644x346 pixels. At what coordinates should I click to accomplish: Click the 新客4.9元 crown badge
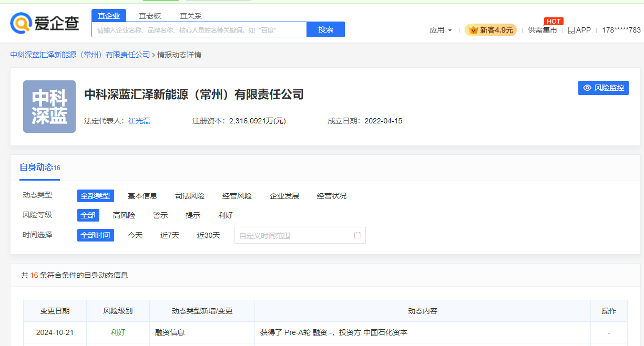pos(490,30)
